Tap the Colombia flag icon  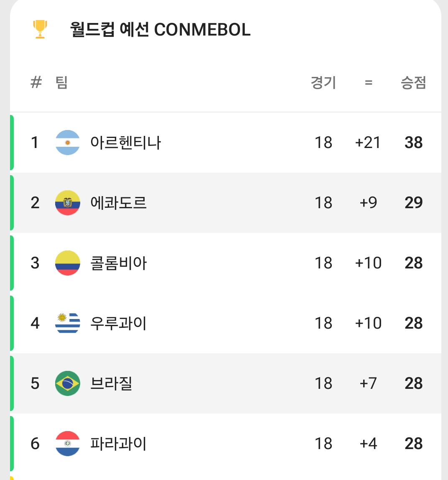coord(67,263)
